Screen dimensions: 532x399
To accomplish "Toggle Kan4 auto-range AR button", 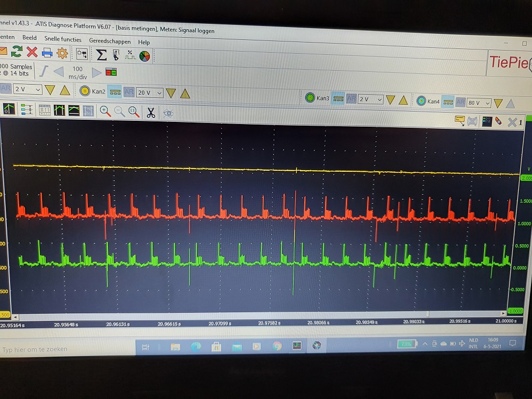I will (460, 102).
